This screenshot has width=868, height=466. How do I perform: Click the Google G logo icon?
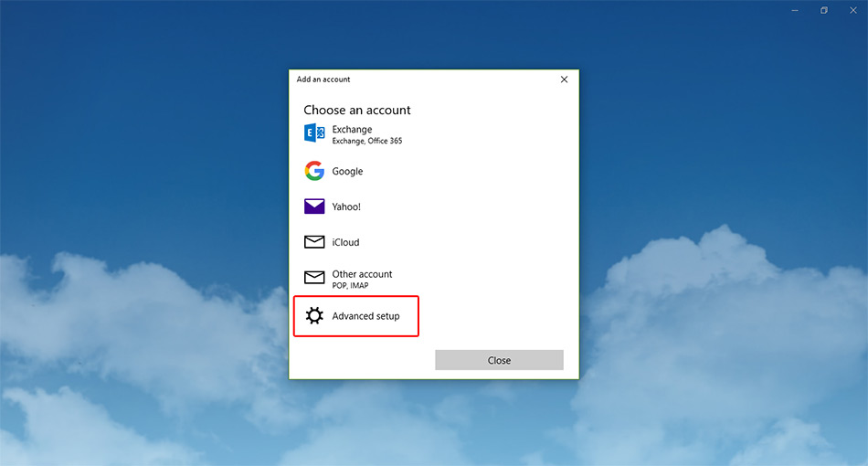click(314, 171)
